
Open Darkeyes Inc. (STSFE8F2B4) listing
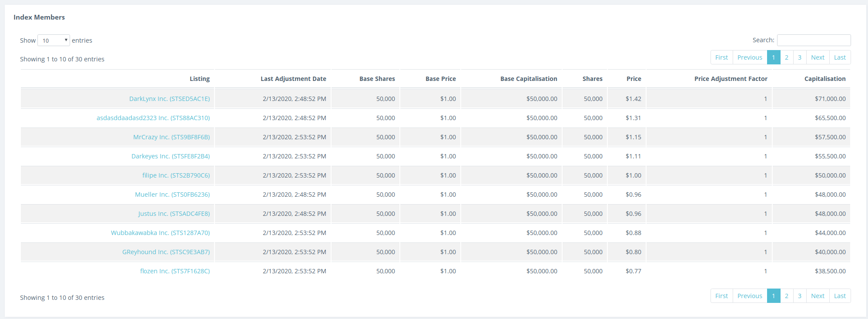click(x=171, y=156)
